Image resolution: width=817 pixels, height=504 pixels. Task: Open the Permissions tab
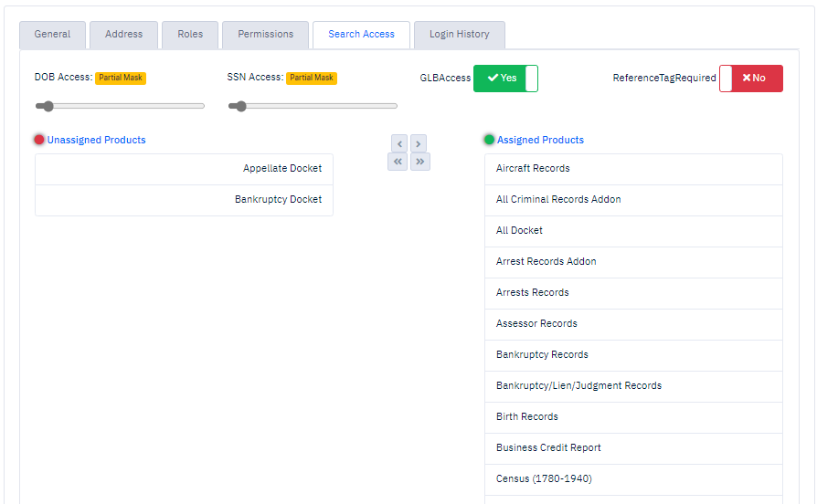click(x=266, y=35)
